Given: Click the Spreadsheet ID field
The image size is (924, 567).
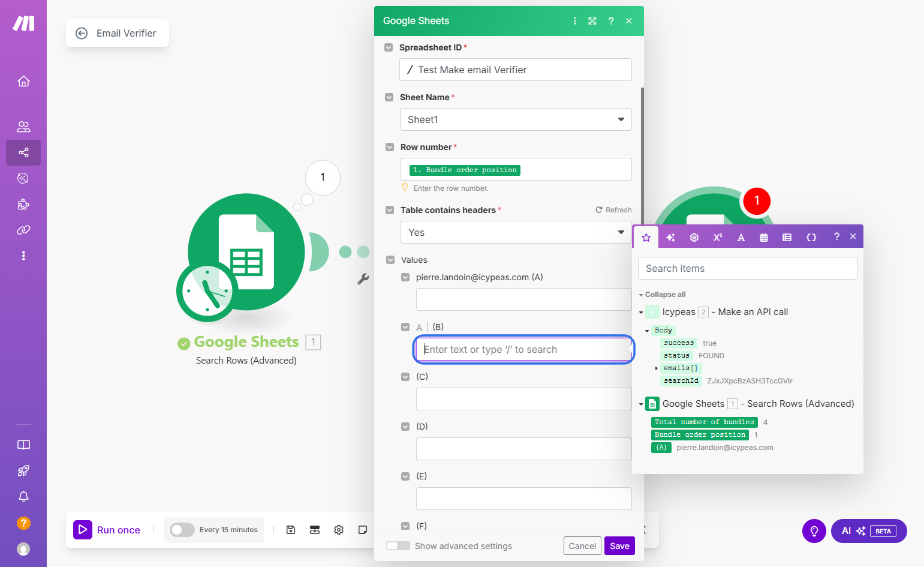Looking at the screenshot, I should click(x=516, y=70).
